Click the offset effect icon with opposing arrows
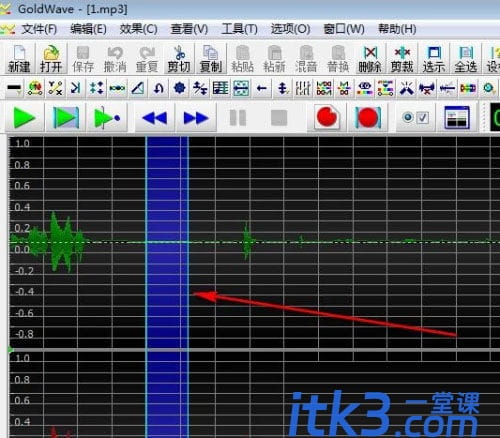 200,88
